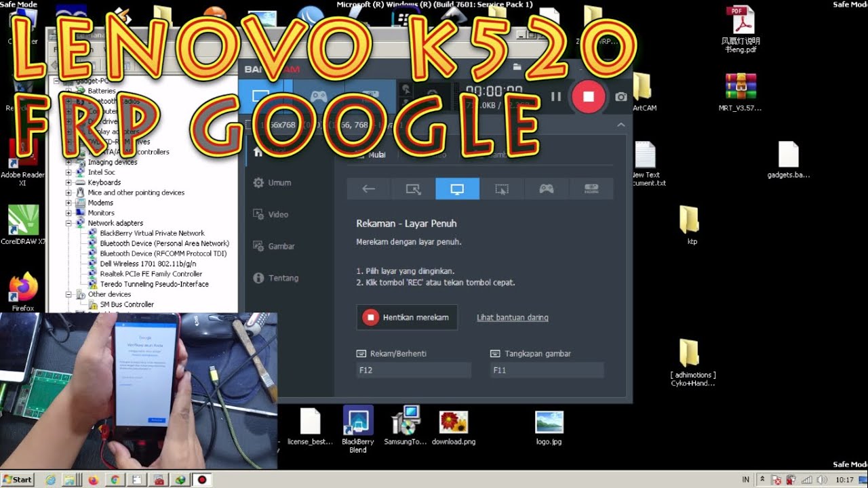Select download.png on the desktop
The width and height of the screenshot is (868, 488).
click(454, 428)
